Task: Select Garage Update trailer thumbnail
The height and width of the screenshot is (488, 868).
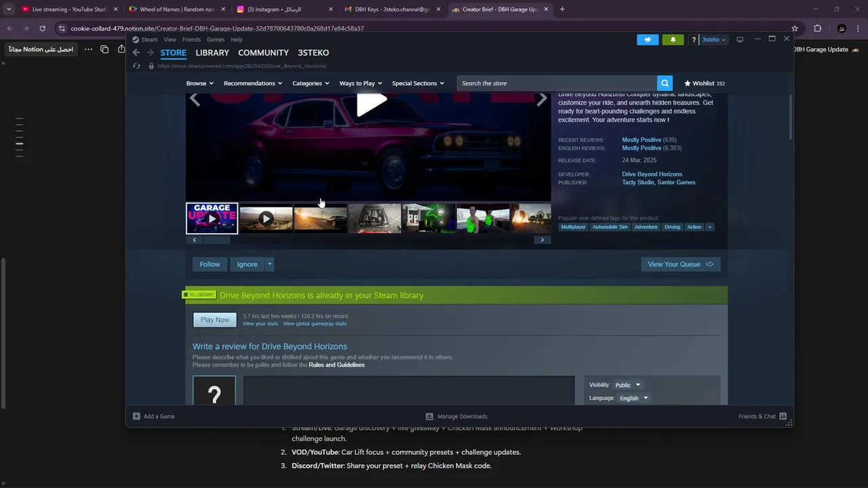Action: (x=212, y=218)
